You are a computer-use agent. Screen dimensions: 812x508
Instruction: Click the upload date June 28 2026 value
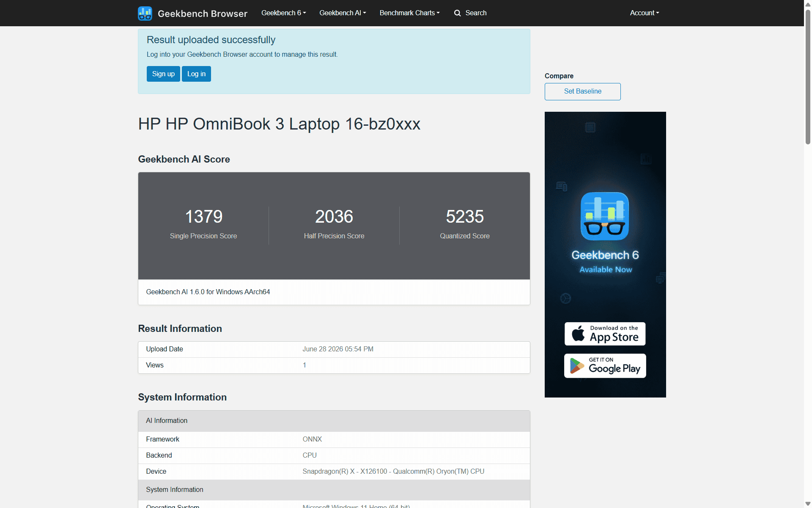point(338,349)
